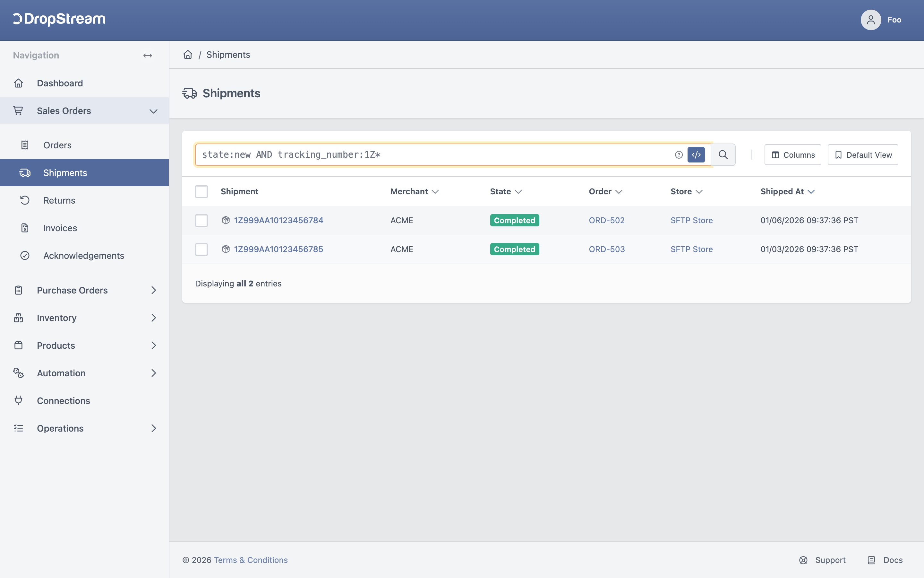Expand the Operations submenu chevron
This screenshot has width=924, height=578.
click(x=153, y=428)
